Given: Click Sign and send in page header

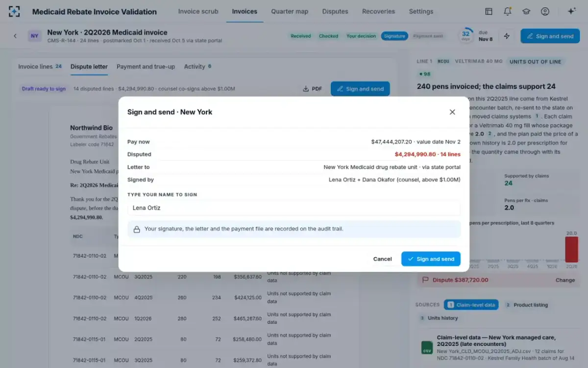Looking at the screenshot, I should (x=550, y=36).
